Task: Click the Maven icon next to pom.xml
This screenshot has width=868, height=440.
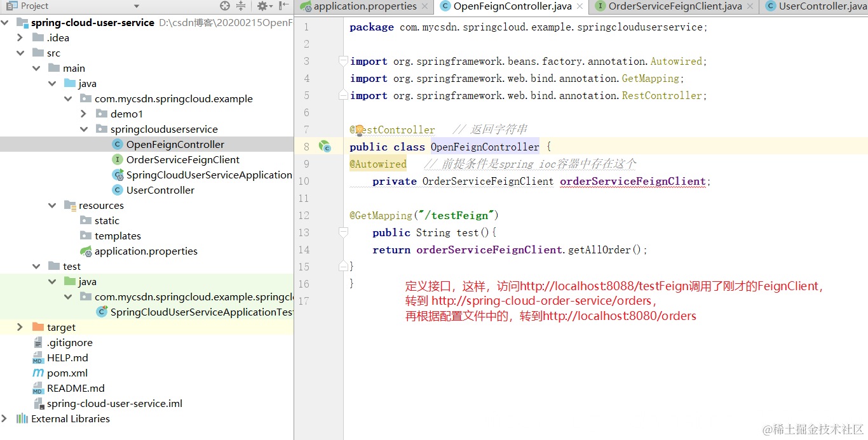Action: point(38,373)
